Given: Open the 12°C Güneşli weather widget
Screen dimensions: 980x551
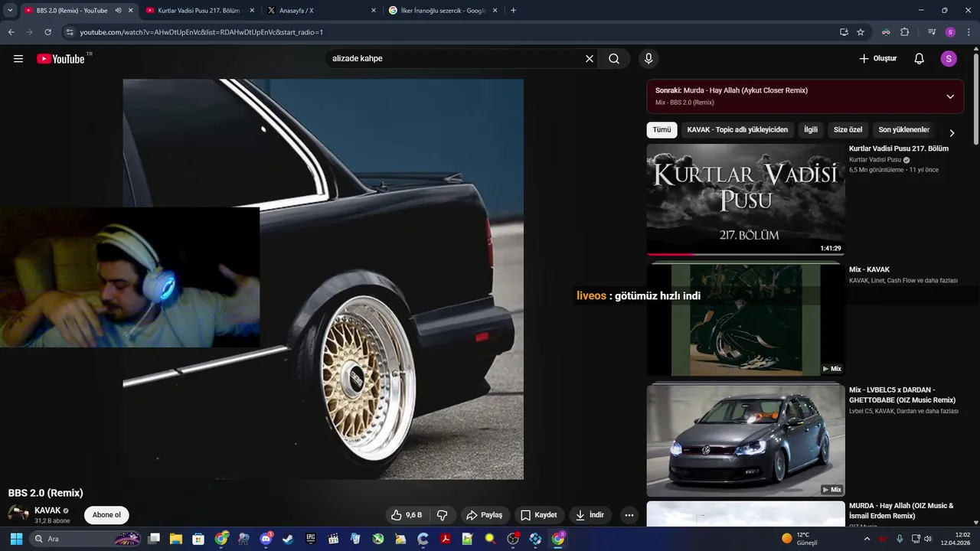Looking at the screenshot, I should pos(800,539).
